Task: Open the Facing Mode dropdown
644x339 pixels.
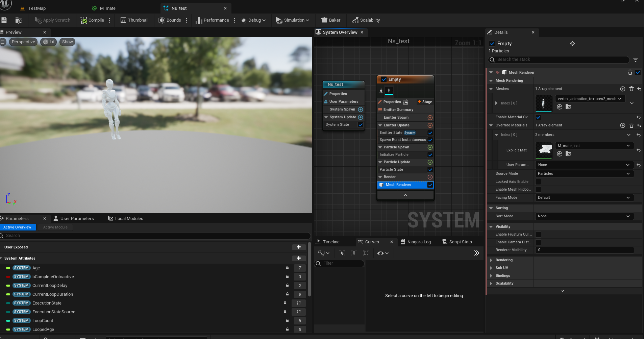Action: coord(584,198)
